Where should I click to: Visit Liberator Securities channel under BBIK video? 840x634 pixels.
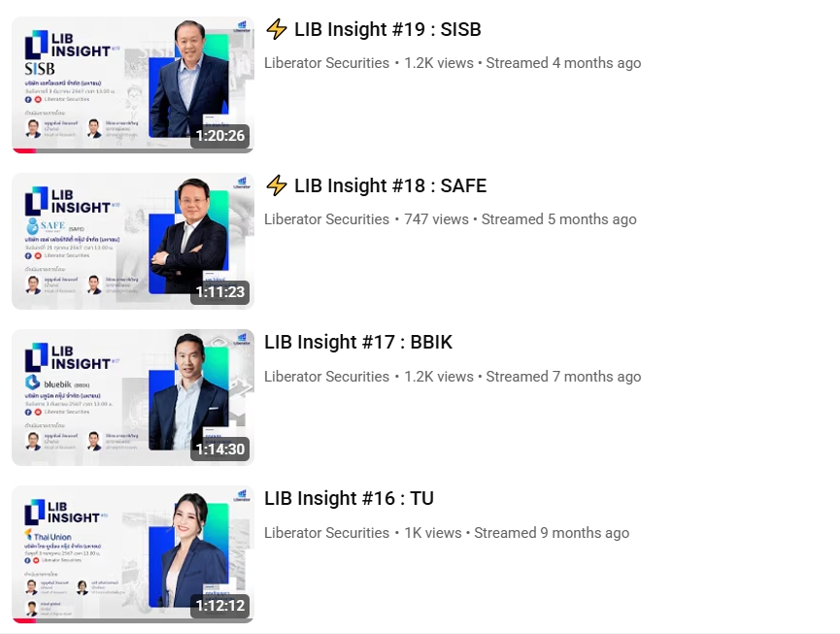coord(327,377)
